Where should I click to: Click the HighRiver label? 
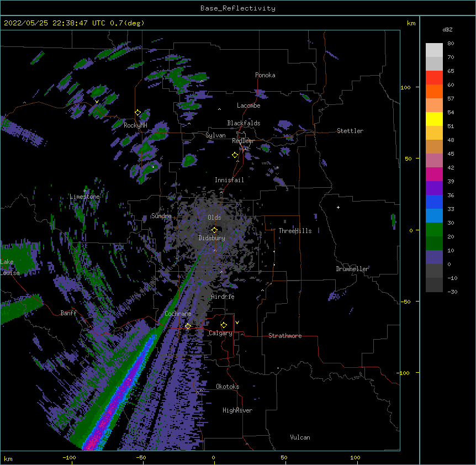[237, 410]
